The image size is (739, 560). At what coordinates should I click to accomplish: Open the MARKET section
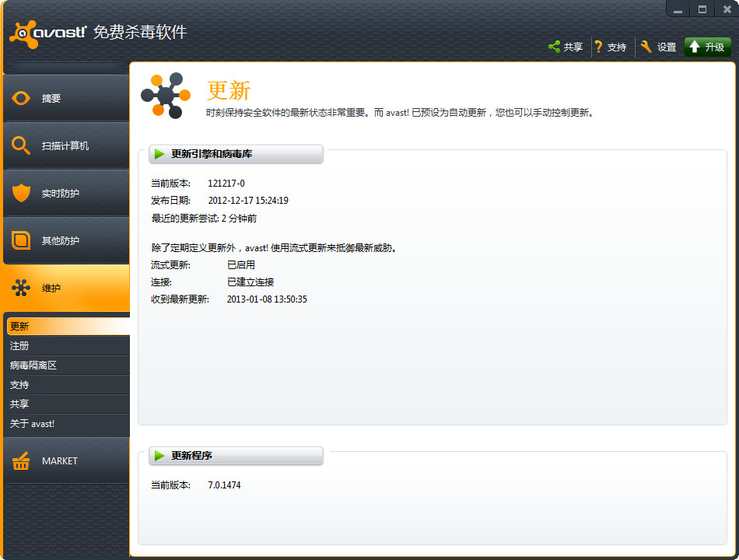[66, 460]
